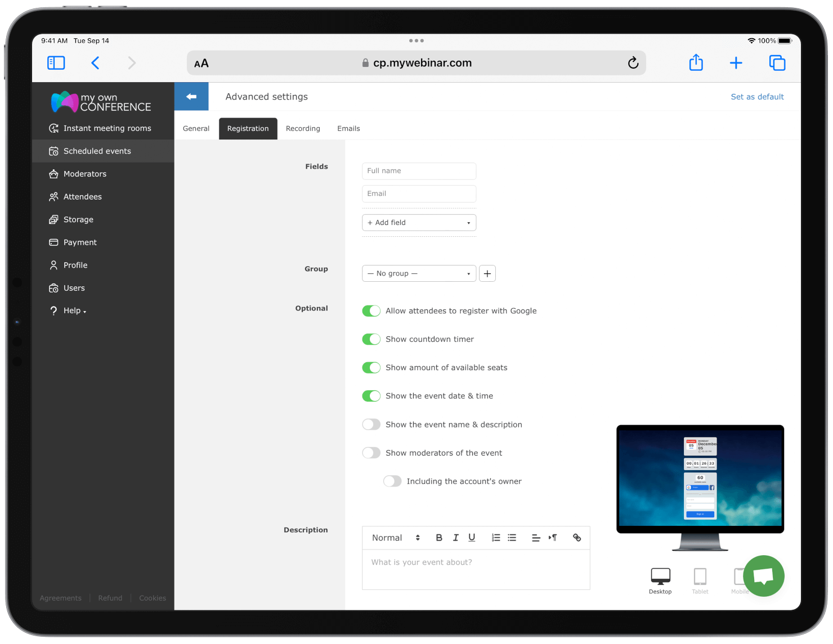Disable Show countdown timer
Image resolution: width=833 pixels, height=644 pixels.
pos(371,339)
